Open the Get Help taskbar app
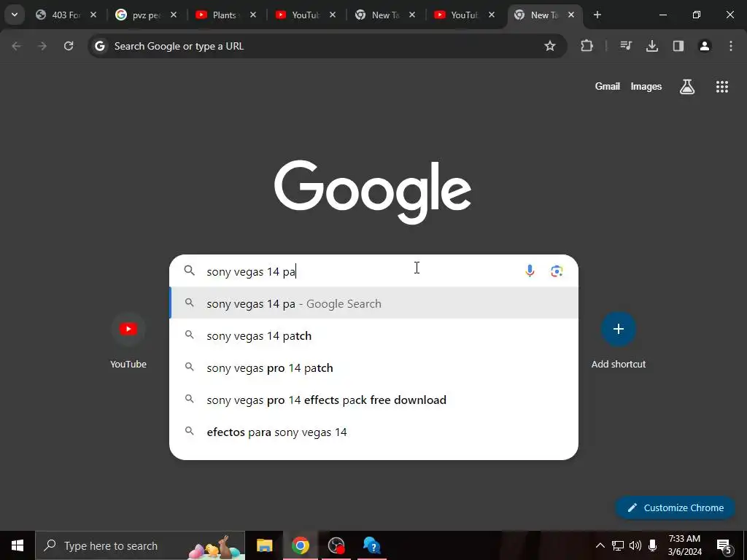 pyautogui.click(x=371, y=545)
